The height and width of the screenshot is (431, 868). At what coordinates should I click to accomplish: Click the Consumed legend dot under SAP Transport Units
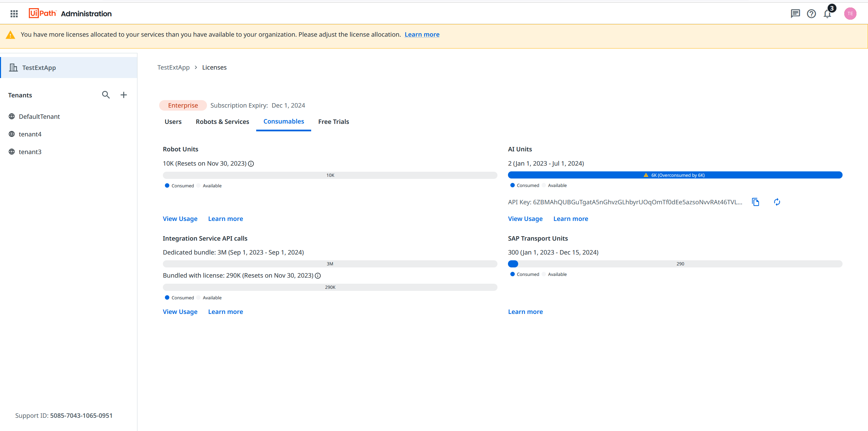512,274
